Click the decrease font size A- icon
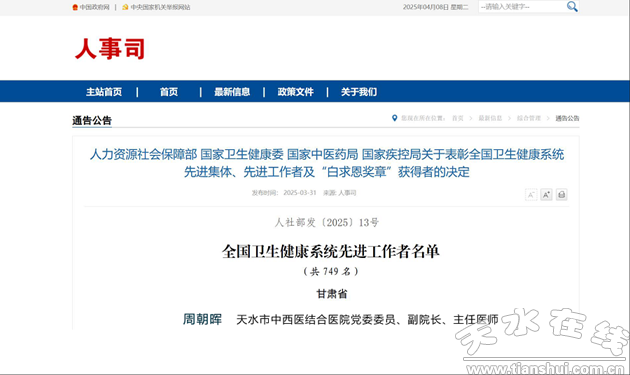 (x=531, y=195)
